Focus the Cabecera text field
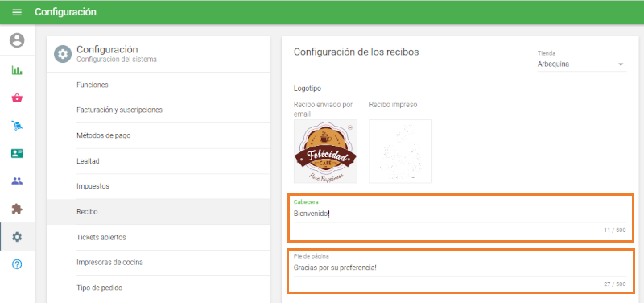 coord(460,214)
